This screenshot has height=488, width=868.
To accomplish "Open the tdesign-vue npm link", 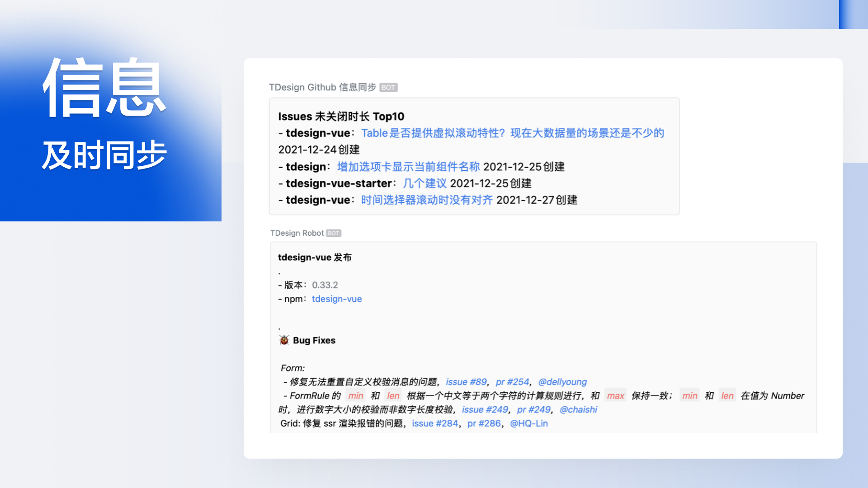I will point(337,299).
